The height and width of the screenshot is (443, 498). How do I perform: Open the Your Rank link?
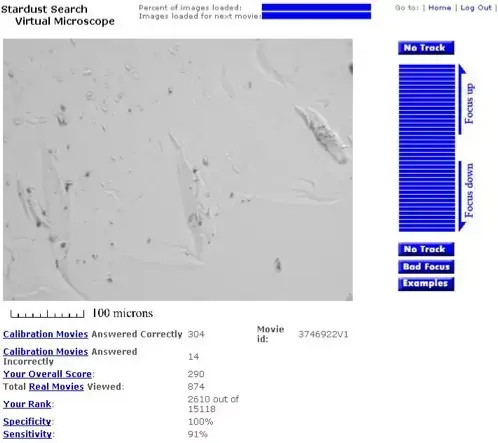click(x=27, y=404)
